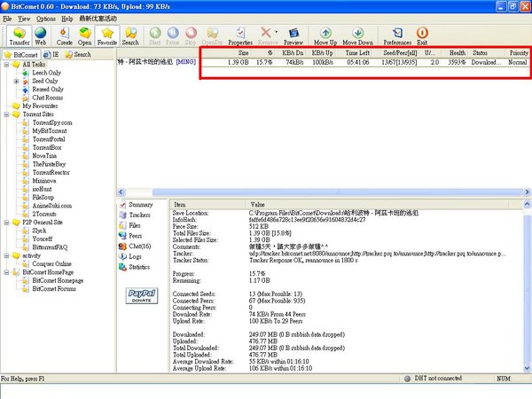The image size is (532, 399).
Task: Click the Create torrent icon
Action: click(x=64, y=35)
